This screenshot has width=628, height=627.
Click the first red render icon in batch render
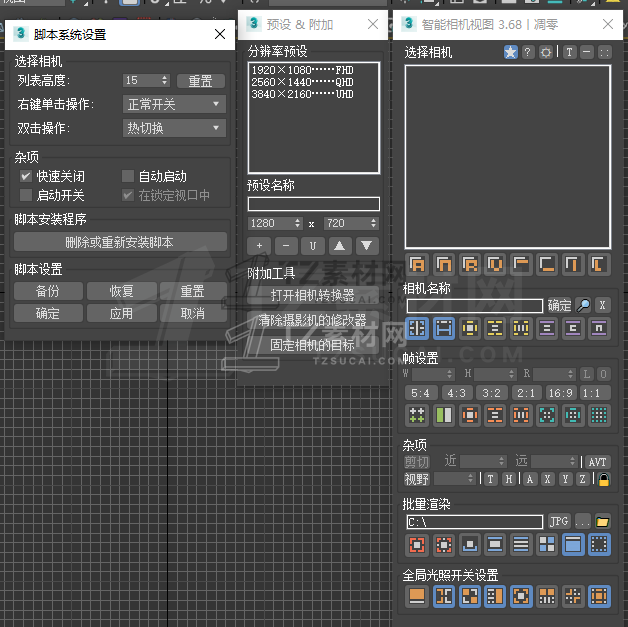417,545
